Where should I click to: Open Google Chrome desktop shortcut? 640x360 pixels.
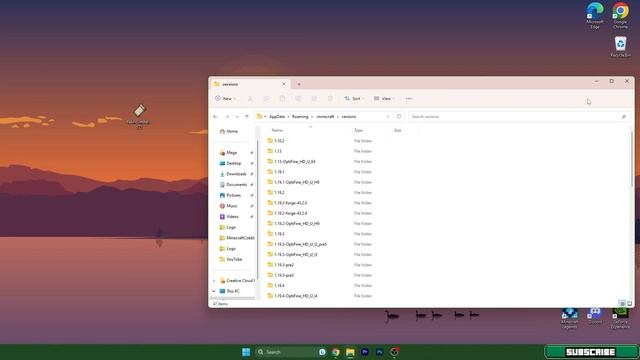coord(620,16)
